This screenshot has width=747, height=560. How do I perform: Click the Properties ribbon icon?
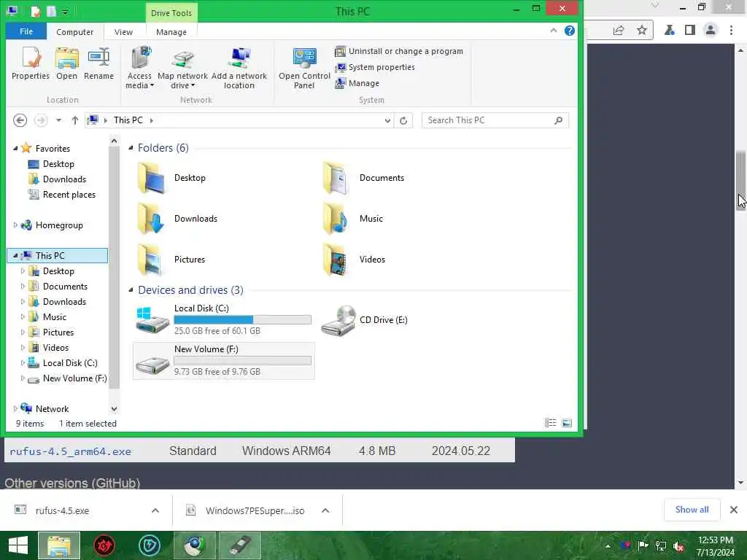tap(31, 63)
